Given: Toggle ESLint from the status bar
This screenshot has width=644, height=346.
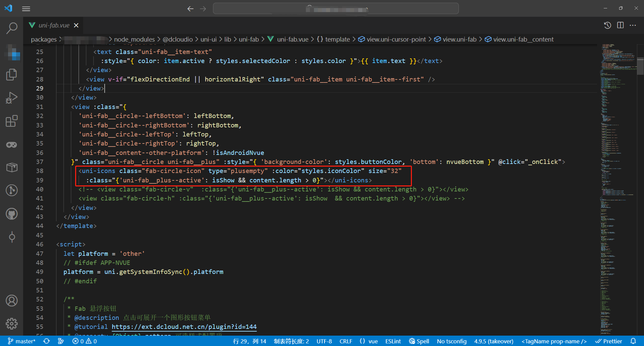Looking at the screenshot, I should click(393, 341).
